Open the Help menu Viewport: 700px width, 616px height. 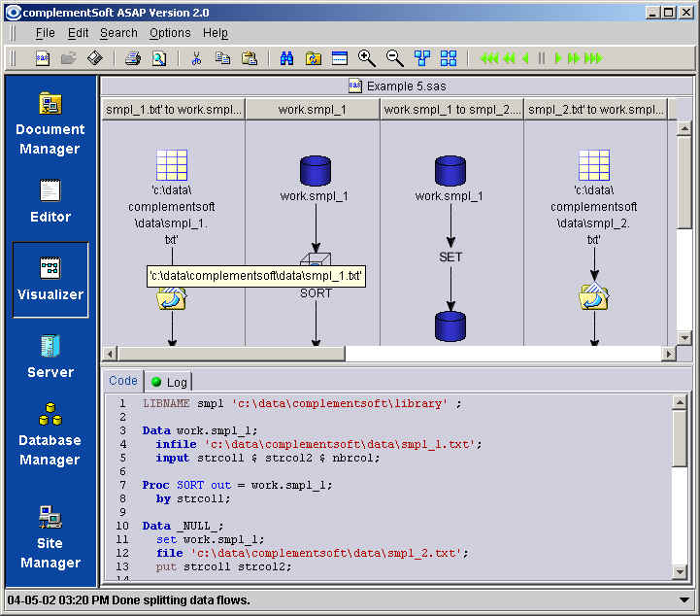216,33
